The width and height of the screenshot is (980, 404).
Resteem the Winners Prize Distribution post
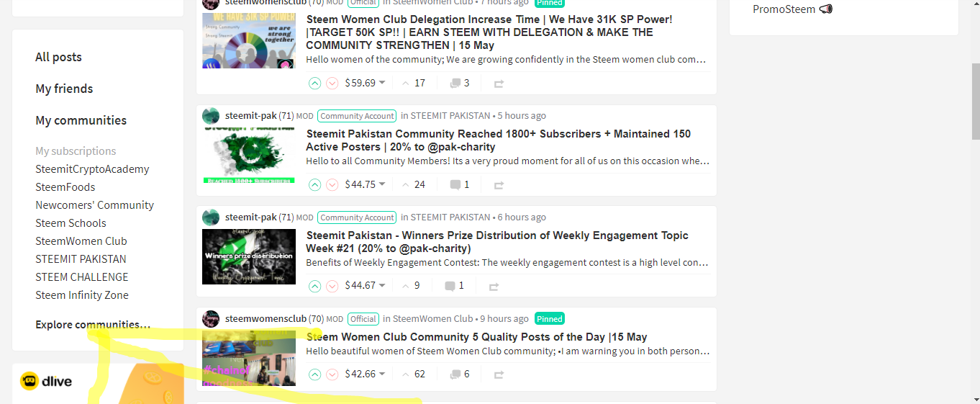pos(494,287)
